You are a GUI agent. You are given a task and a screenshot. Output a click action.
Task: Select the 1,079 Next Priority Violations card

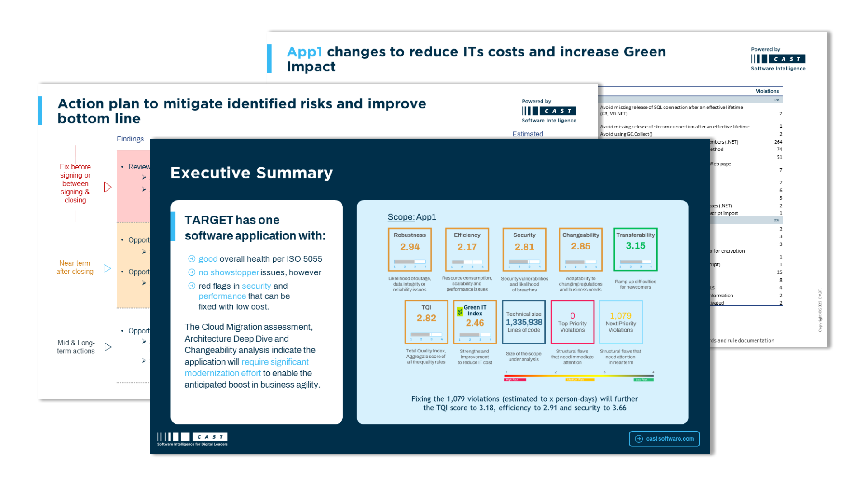click(x=621, y=322)
